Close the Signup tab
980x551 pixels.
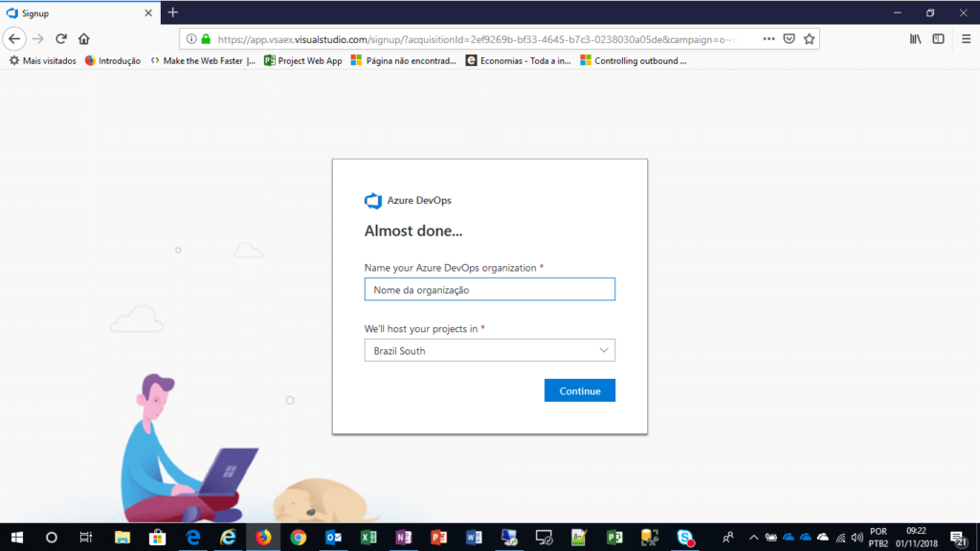click(148, 13)
